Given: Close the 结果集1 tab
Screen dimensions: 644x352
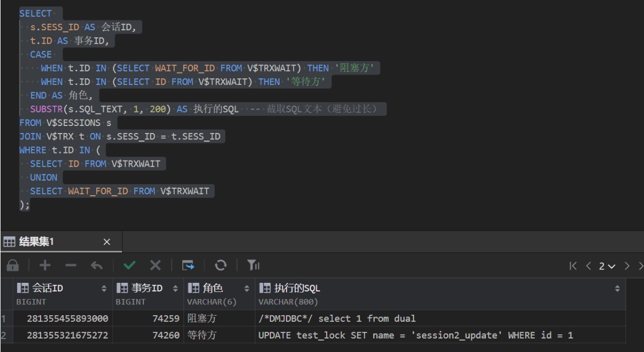Looking at the screenshot, I should pos(107,242).
